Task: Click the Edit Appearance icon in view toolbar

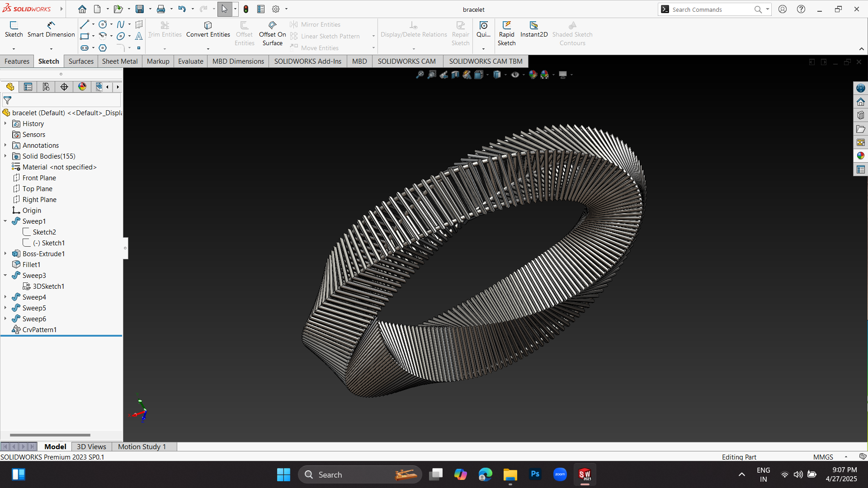Action: click(533, 75)
